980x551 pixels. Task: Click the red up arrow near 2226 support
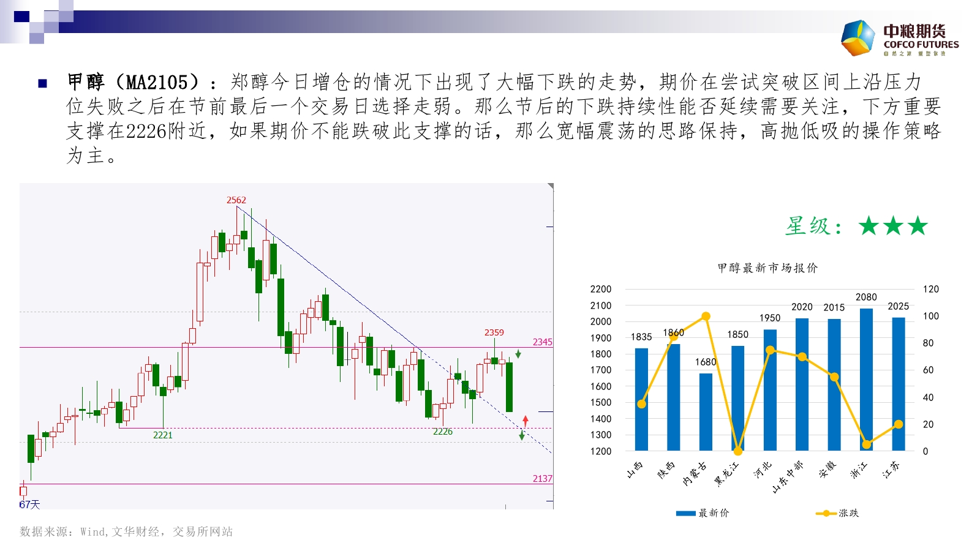pyautogui.click(x=525, y=421)
